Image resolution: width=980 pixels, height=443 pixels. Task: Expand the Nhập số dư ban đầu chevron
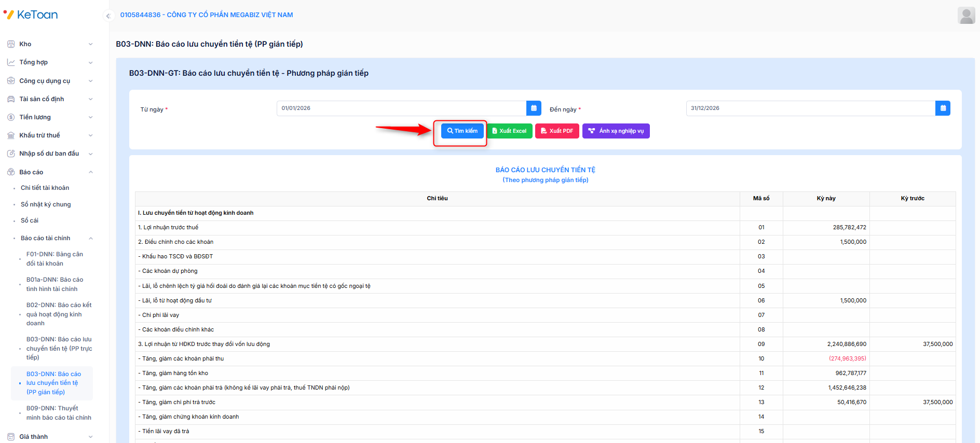(91, 154)
